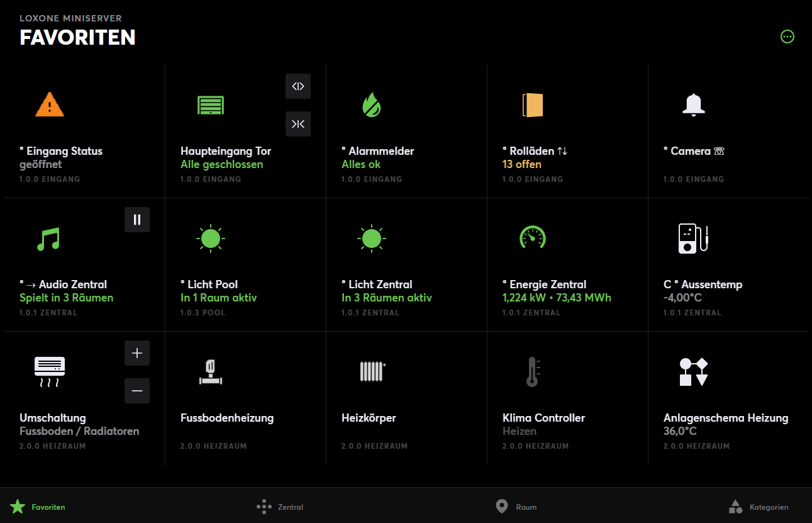Toggle the Licht Pool sun icon
812x523 pixels.
[x=210, y=238]
